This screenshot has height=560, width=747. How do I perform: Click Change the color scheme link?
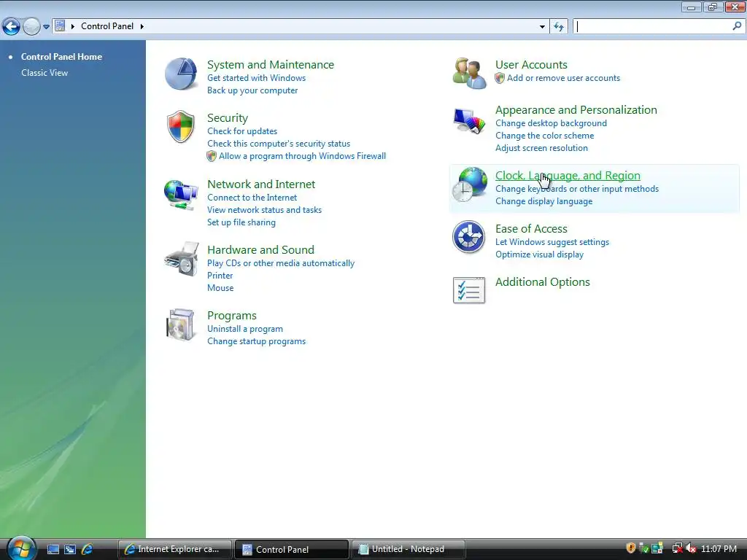[544, 136]
